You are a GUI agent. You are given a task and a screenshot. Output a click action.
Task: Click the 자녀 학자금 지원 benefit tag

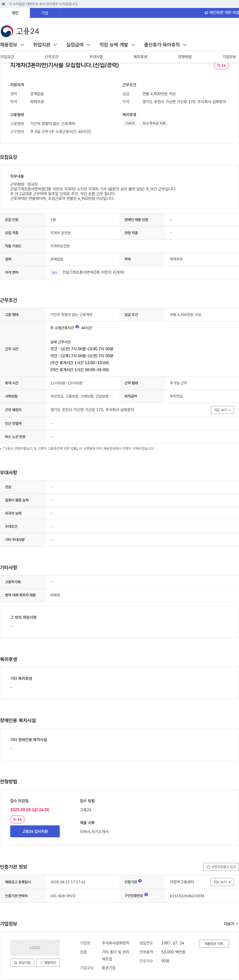(154, 123)
